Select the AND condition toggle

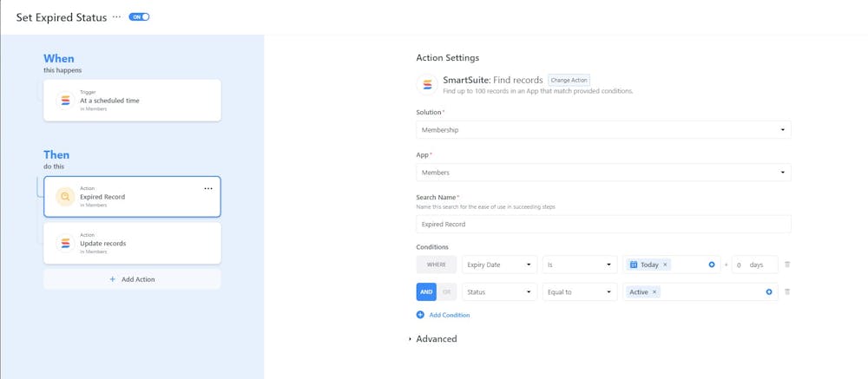click(x=426, y=292)
